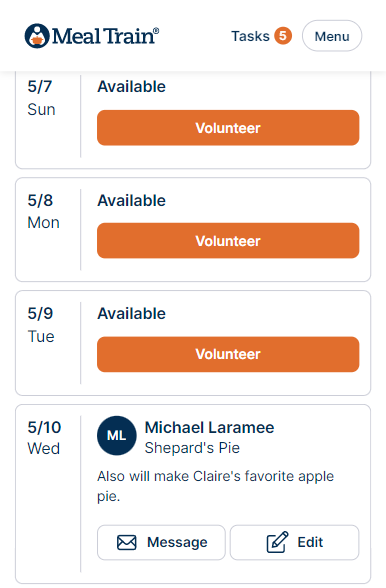Image resolution: width=386 pixels, height=588 pixels.
Task: Open Michael Laramee's name link
Action: [x=209, y=428]
